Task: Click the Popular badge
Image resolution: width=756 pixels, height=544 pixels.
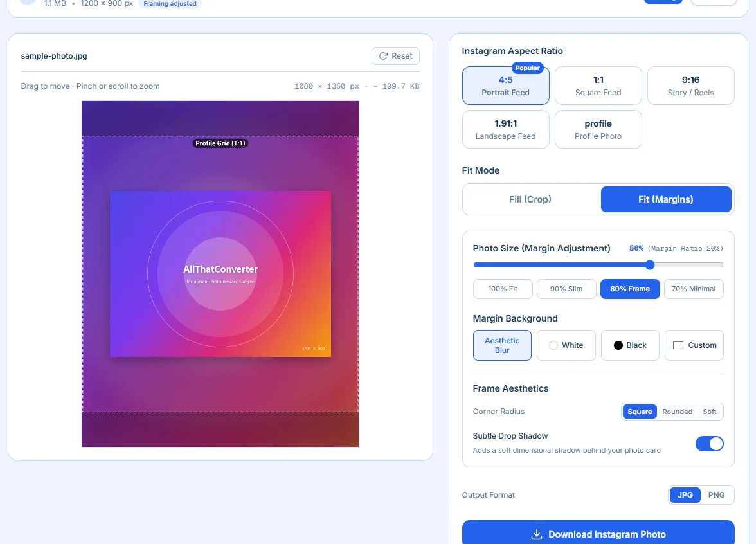Action: coord(527,68)
